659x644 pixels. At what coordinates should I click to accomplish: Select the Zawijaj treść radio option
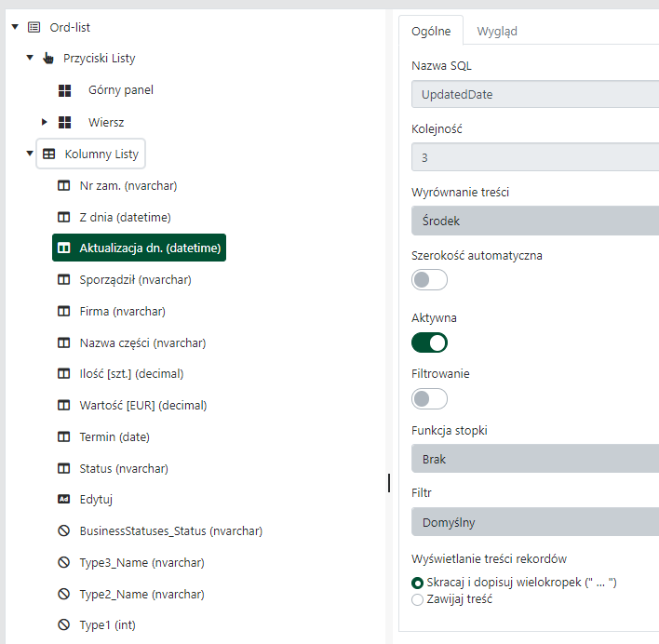point(417,599)
